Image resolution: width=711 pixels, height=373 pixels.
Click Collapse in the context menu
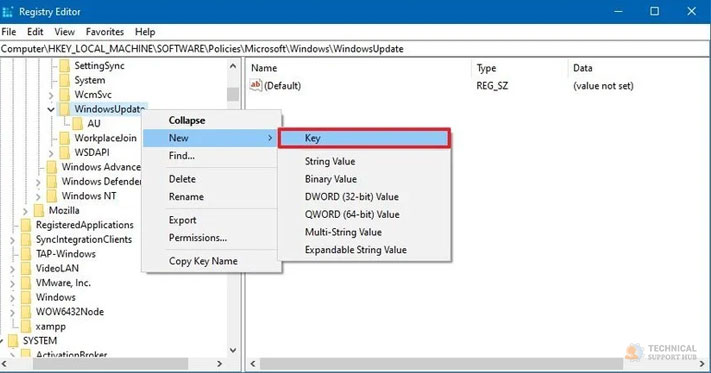point(211,121)
